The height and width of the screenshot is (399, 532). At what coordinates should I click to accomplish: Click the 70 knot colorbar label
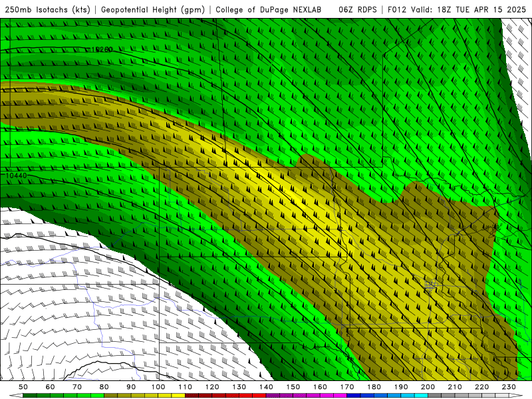tap(77, 387)
